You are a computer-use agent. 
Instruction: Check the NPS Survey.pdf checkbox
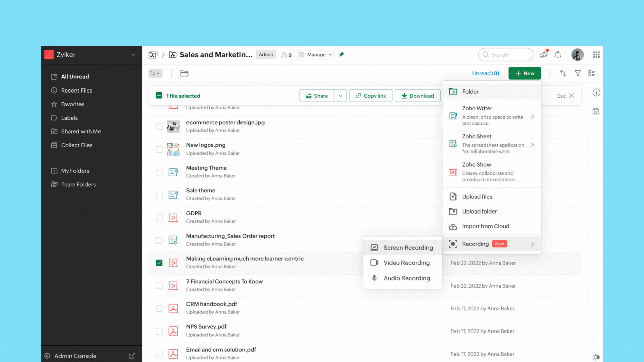[159, 331]
